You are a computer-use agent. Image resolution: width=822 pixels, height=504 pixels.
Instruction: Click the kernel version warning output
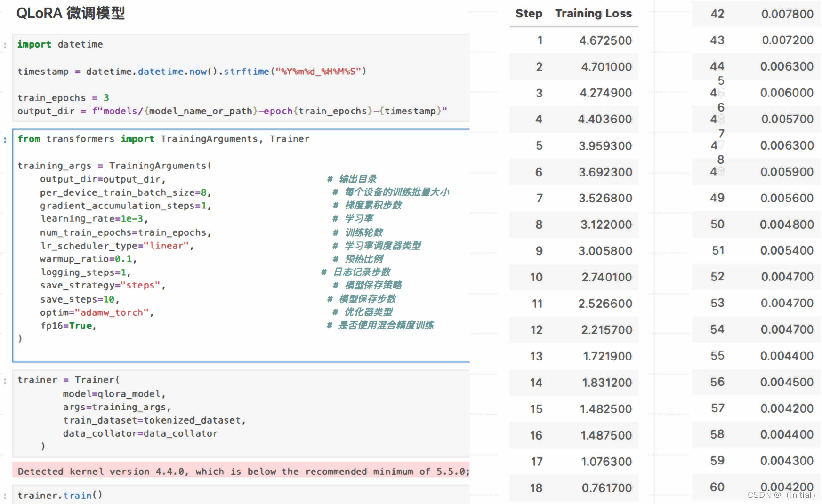(241, 471)
